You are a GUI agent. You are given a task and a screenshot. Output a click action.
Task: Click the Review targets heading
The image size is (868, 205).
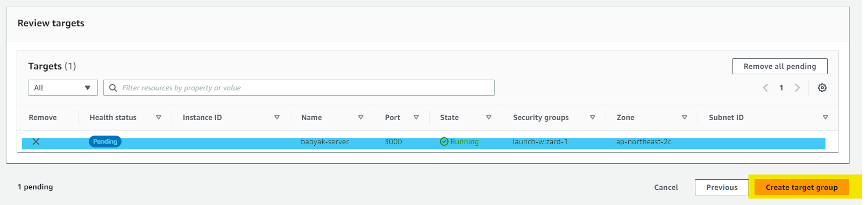[x=51, y=23]
